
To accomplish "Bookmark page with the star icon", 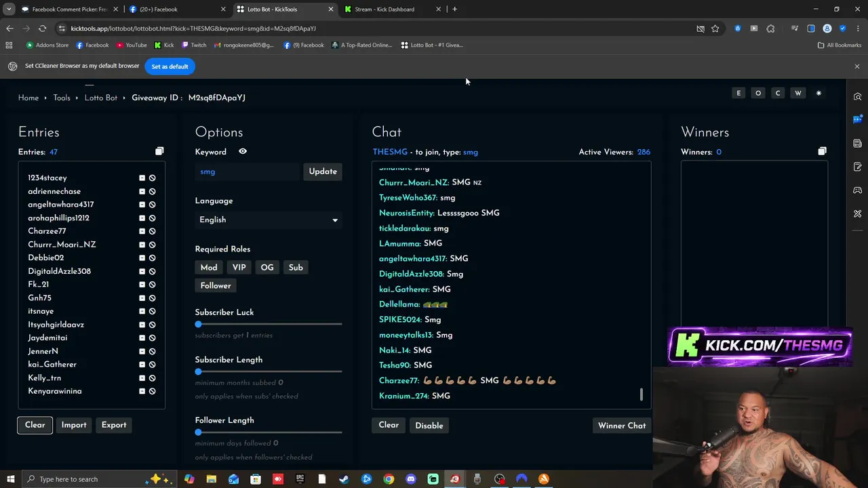I will [715, 28].
